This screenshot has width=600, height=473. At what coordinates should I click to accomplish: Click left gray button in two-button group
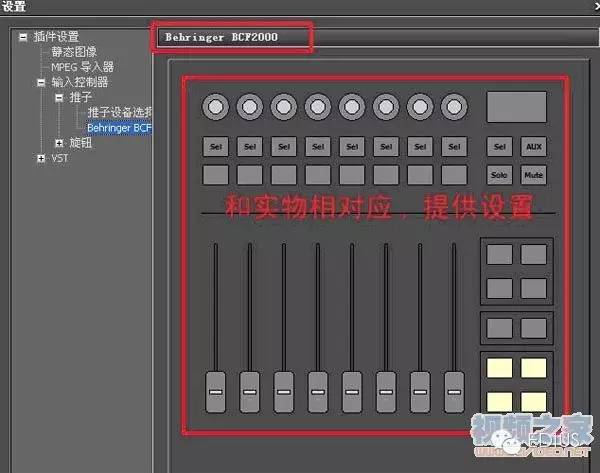coord(499,328)
